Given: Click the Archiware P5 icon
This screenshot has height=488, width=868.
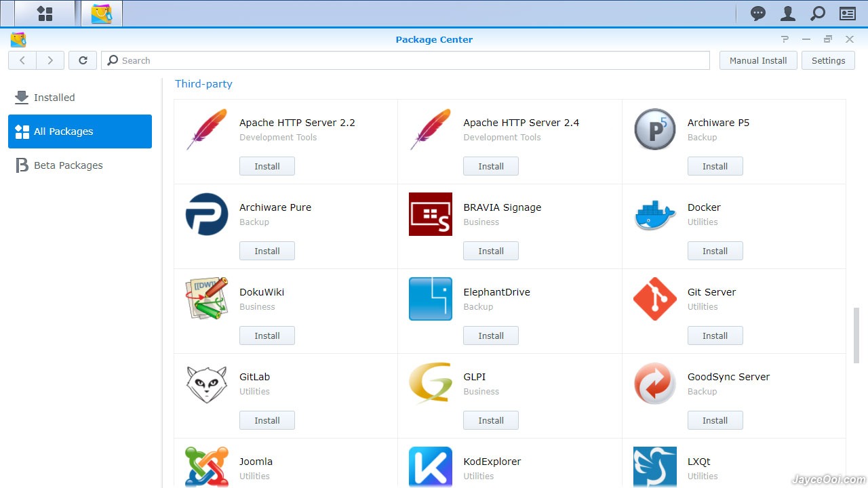Looking at the screenshot, I should (655, 129).
